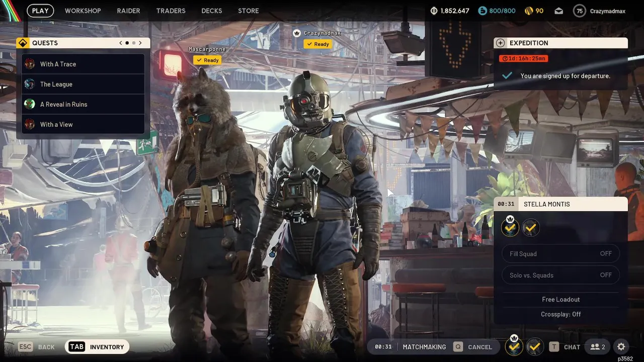Click the 1.852.647 coin balance
644x362 pixels.
coord(455,11)
